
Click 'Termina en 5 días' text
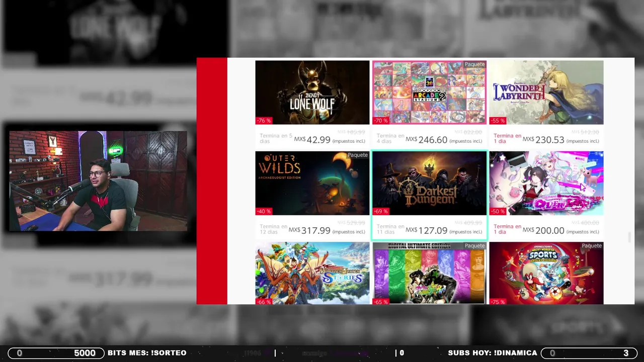click(x=276, y=138)
